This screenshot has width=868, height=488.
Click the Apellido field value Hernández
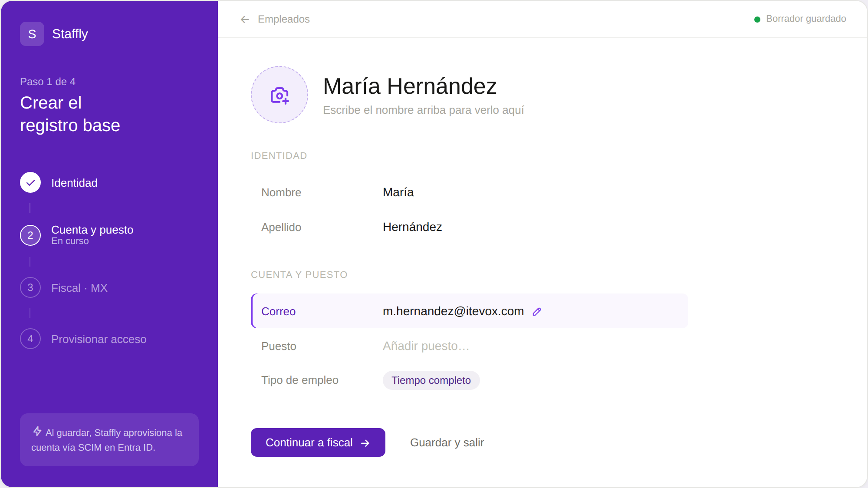click(412, 227)
